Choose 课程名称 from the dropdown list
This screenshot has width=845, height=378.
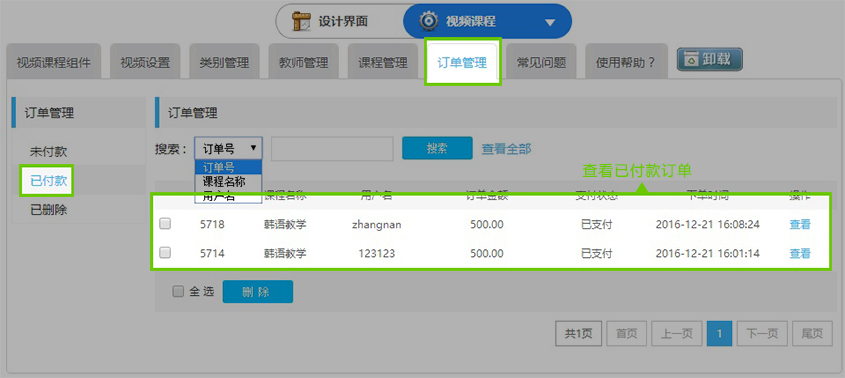[224, 182]
